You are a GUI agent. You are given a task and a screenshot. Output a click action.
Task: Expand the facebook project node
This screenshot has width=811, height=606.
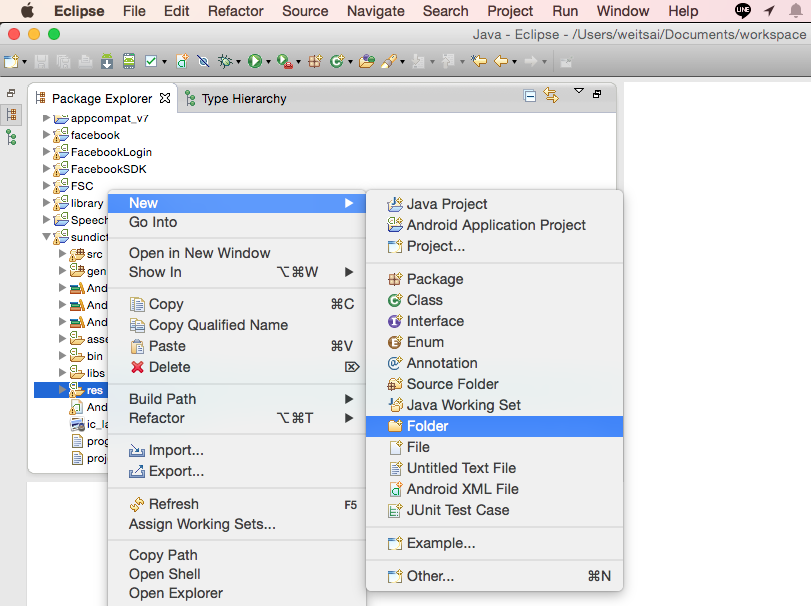46,135
